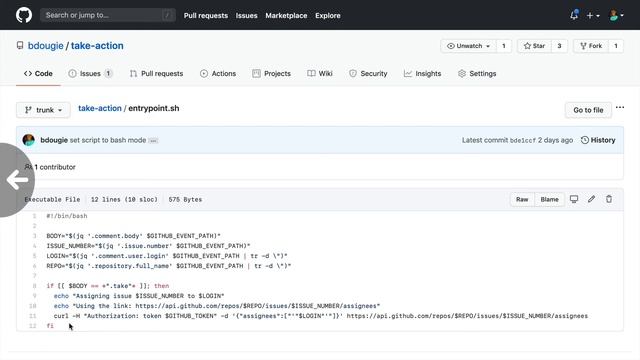Image resolution: width=640 pixels, height=360 pixels.
Task: Expand the plus create-new dropdown
Action: coord(593,16)
